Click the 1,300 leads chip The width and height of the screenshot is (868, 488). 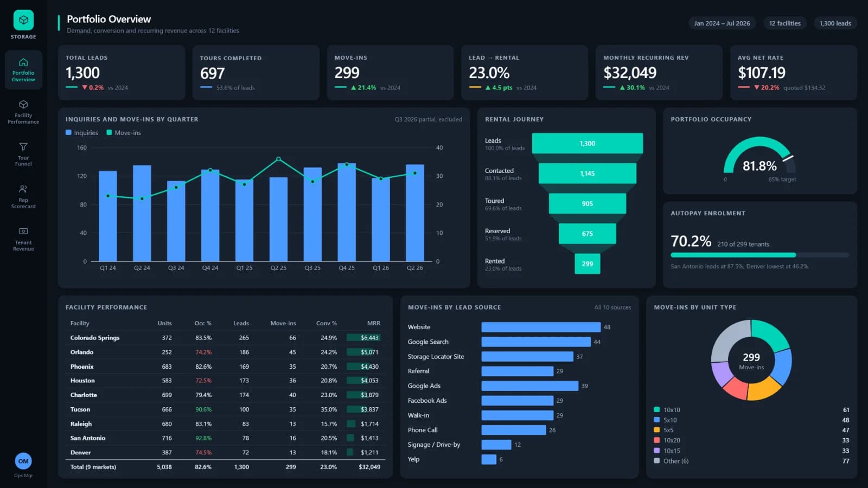835,23
